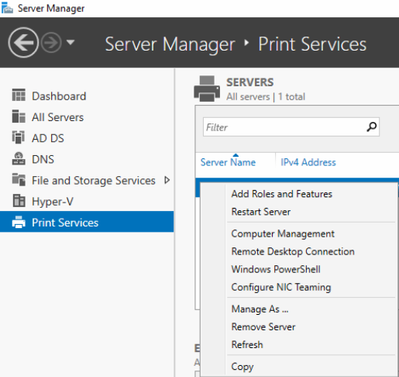Viewport: 399px width, 377px height.
Task: Sort by the IPv4 Address column header
Action: pos(308,162)
